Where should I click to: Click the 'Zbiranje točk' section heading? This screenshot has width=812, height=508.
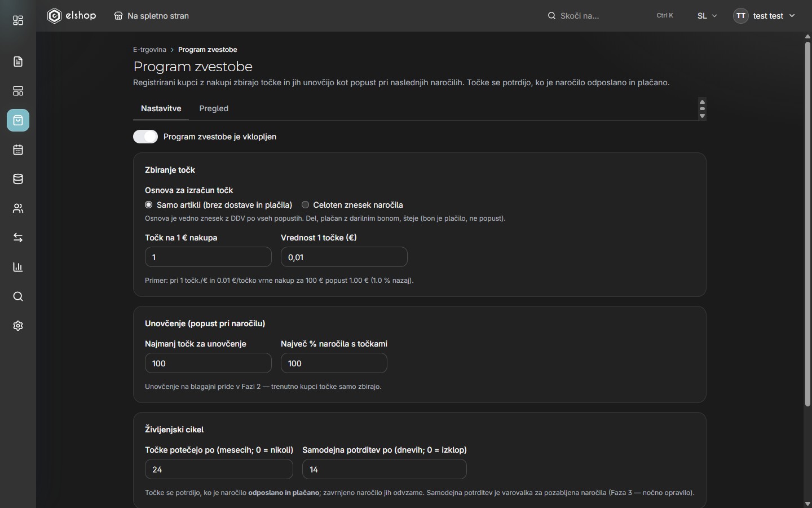coord(170,170)
